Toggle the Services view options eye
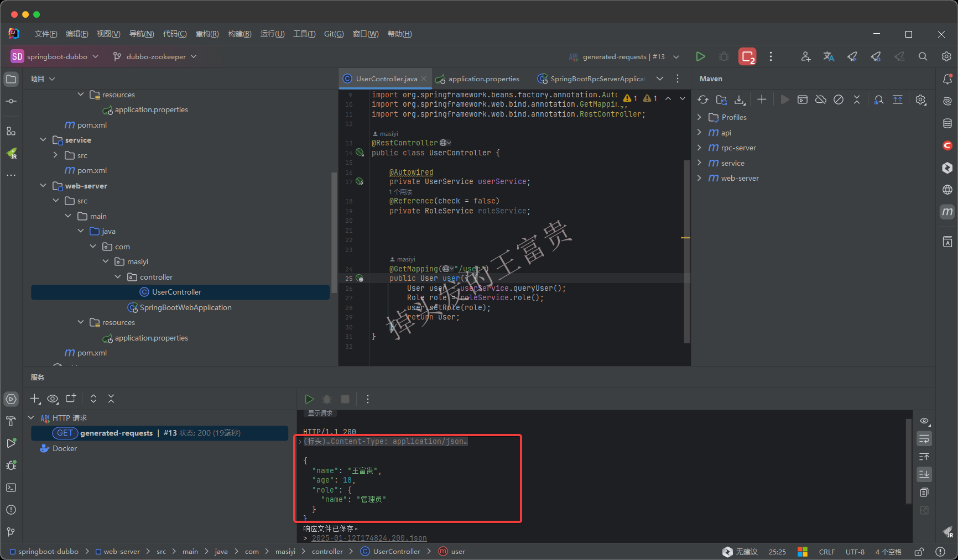The width and height of the screenshot is (958, 560). click(x=53, y=399)
